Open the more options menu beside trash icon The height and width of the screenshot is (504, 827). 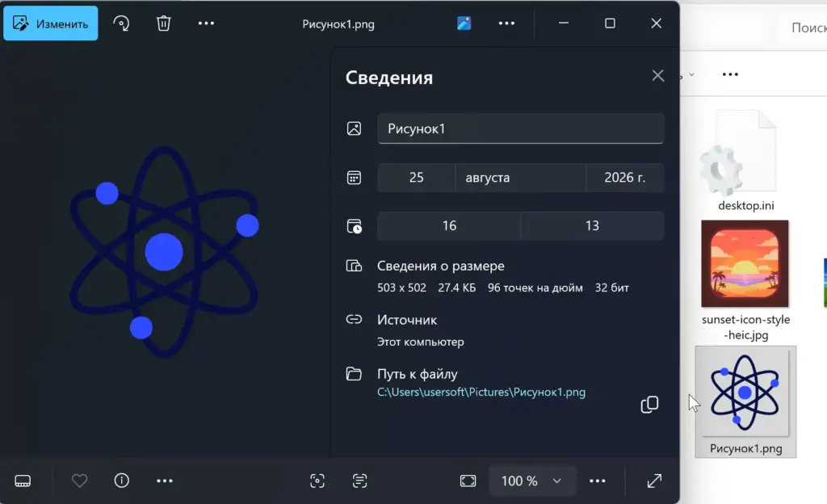206,23
